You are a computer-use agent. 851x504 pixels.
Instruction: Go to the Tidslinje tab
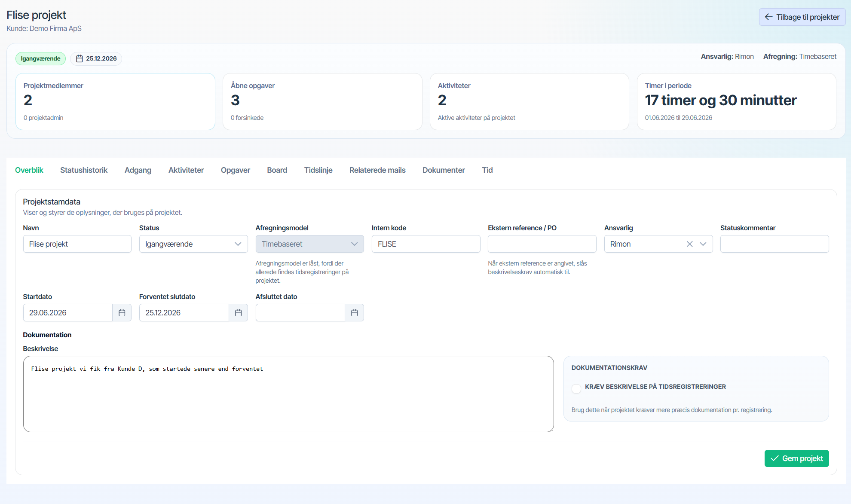(318, 170)
